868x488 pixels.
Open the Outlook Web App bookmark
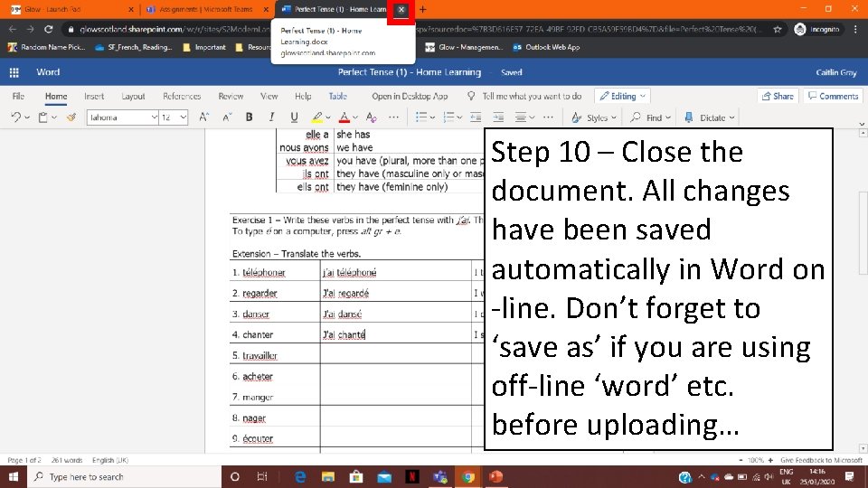tap(546, 48)
